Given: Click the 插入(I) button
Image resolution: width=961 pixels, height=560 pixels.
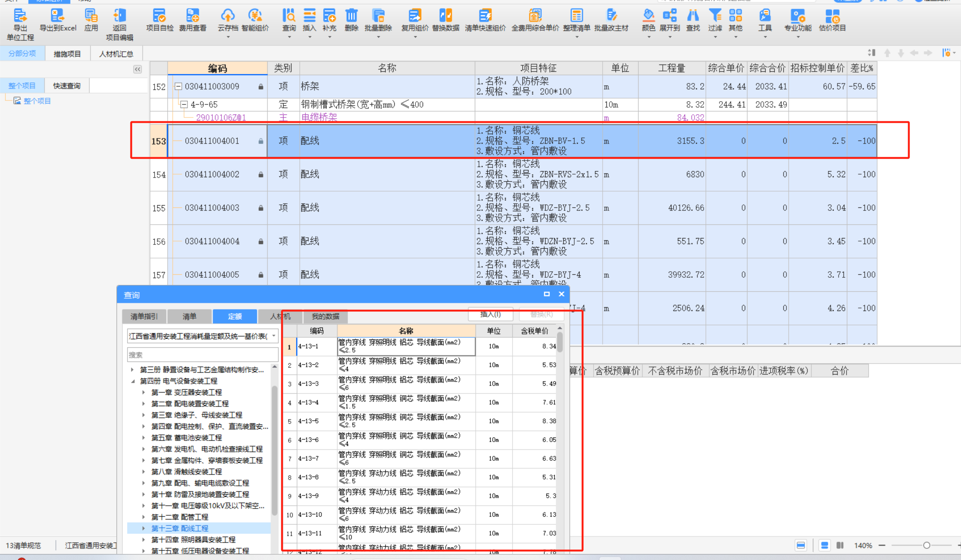Looking at the screenshot, I should click(490, 314).
